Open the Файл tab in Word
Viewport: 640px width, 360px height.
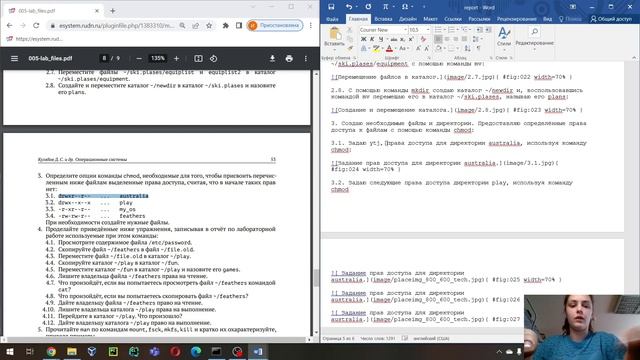tap(332, 19)
